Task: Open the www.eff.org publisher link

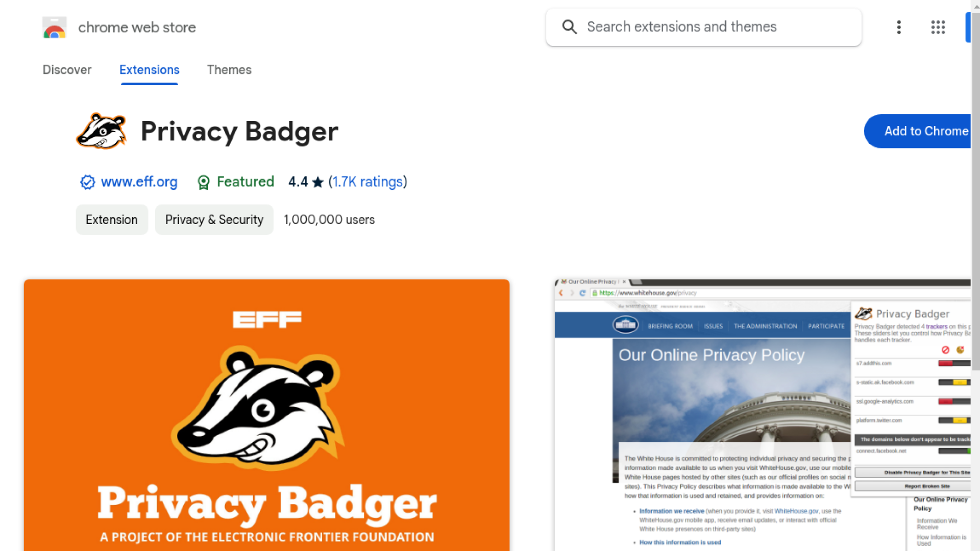Action: click(139, 182)
